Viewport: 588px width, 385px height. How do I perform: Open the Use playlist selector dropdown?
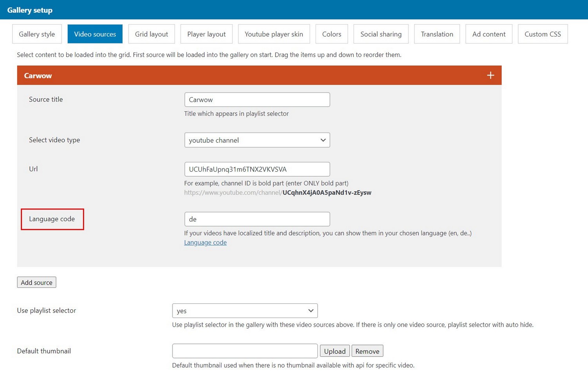pyautogui.click(x=245, y=311)
